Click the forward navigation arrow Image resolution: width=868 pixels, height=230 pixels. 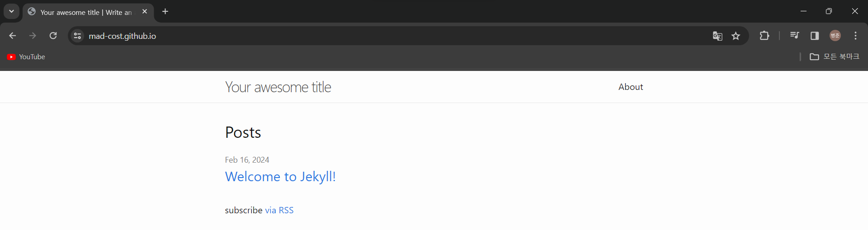click(x=33, y=36)
